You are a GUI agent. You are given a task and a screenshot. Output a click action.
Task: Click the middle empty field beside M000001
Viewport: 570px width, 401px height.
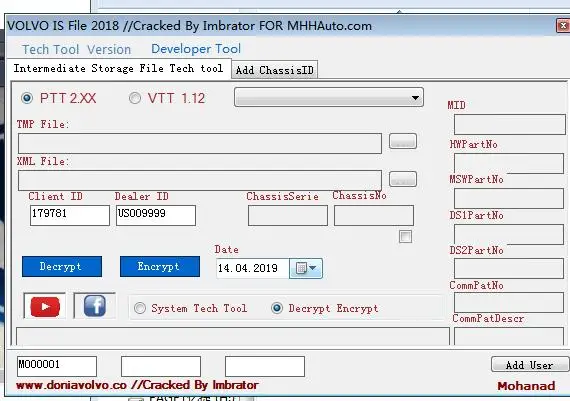(161, 366)
